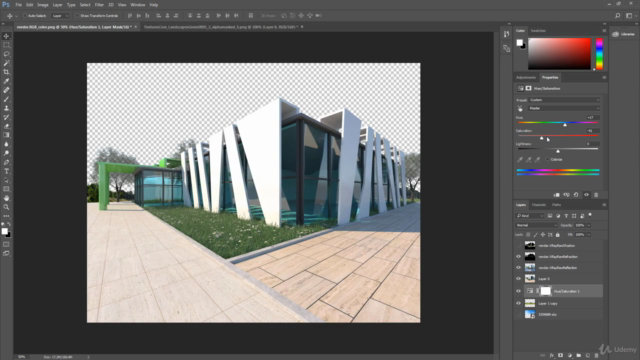The height and width of the screenshot is (360, 640).
Task: Select the Eraser tool
Action: click(x=6, y=126)
